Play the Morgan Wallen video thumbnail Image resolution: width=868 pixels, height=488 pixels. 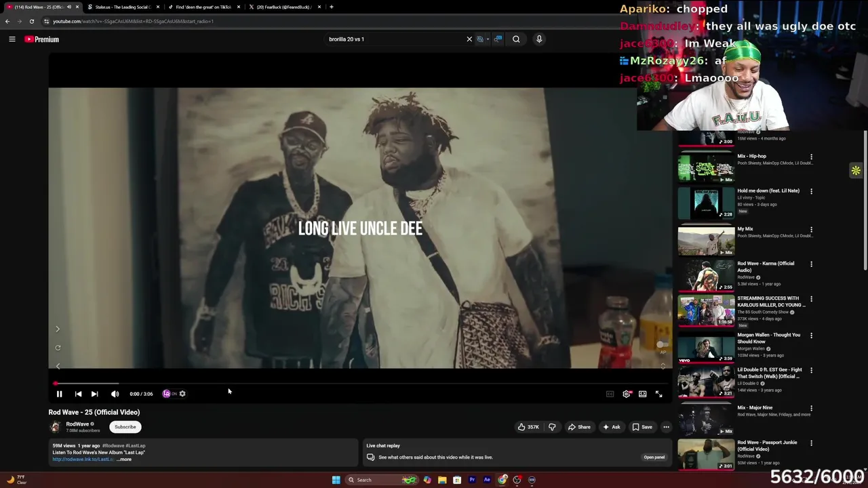pos(706,347)
